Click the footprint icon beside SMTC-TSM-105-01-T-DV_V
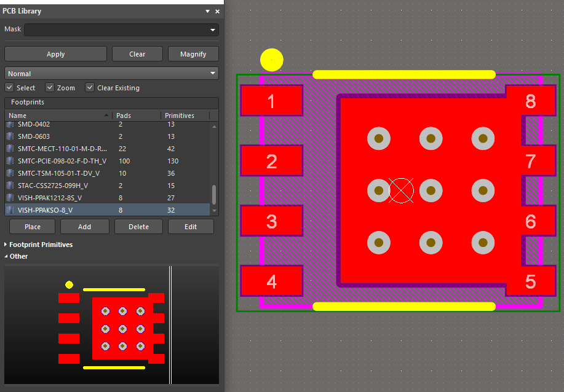Viewport: 564px width, 392px height. pos(10,173)
